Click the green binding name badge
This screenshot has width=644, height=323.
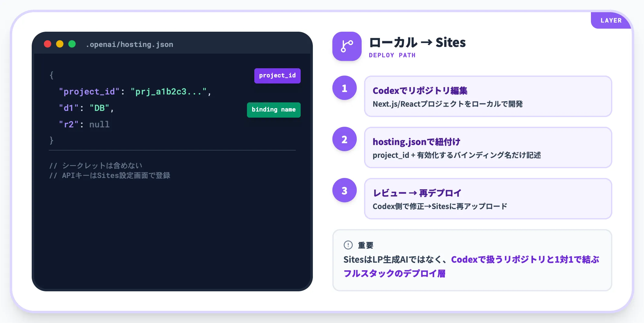point(274,110)
